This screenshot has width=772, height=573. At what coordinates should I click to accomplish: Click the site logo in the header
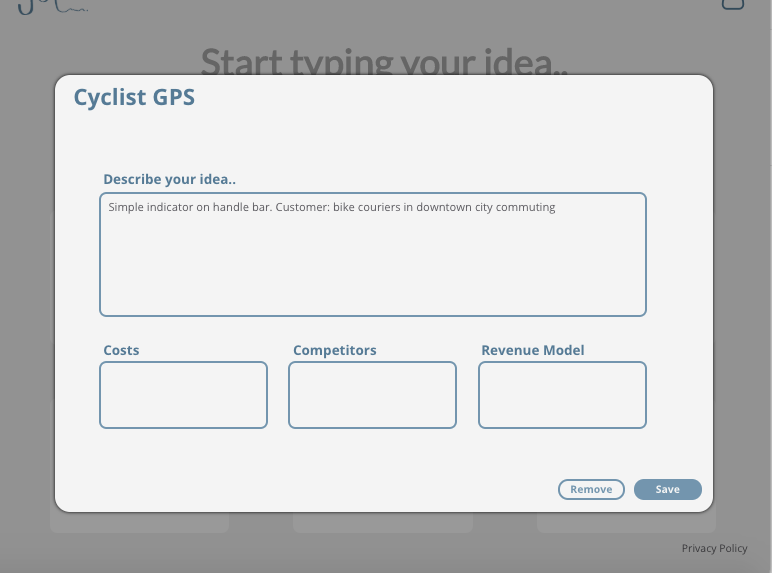tap(52, 6)
